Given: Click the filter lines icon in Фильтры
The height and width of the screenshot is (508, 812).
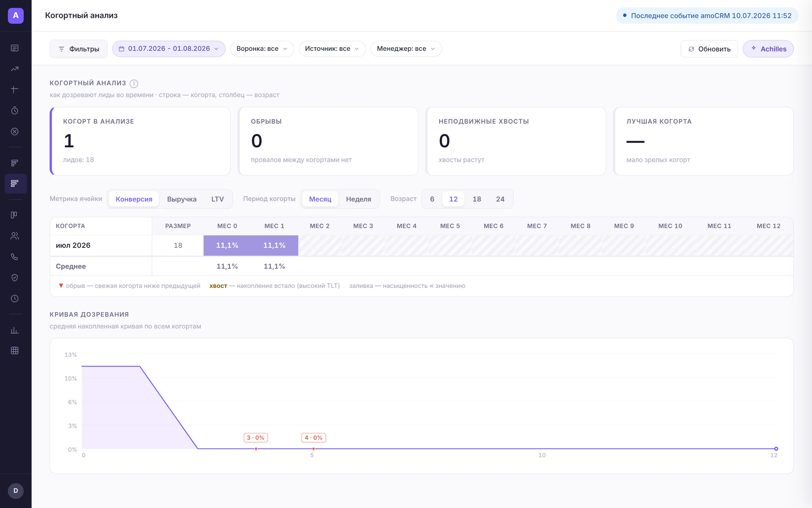Looking at the screenshot, I should [61, 49].
